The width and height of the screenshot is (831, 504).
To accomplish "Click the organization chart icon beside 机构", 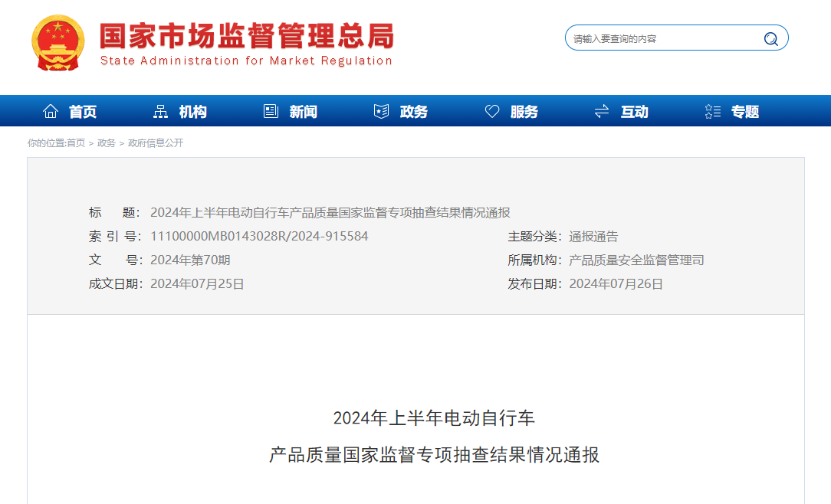I will pyautogui.click(x=160, y=112).
